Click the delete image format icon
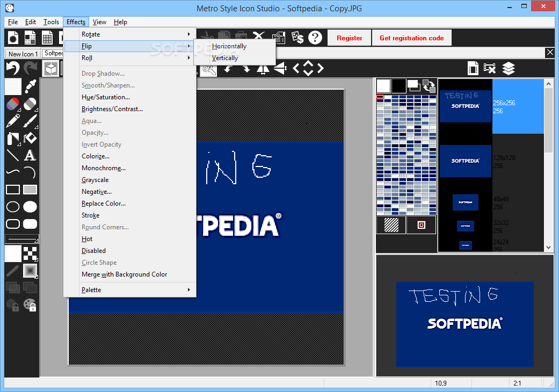 (x=490, y=68)
